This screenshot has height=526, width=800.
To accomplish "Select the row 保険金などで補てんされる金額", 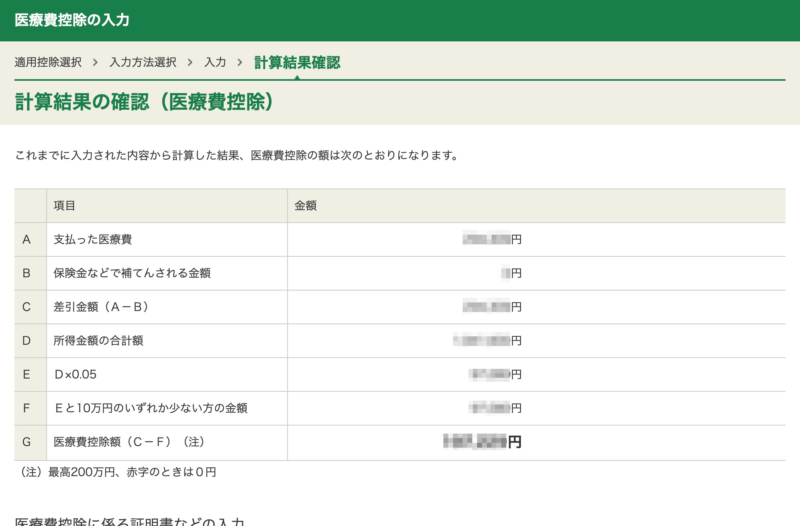I will (399, 273).
